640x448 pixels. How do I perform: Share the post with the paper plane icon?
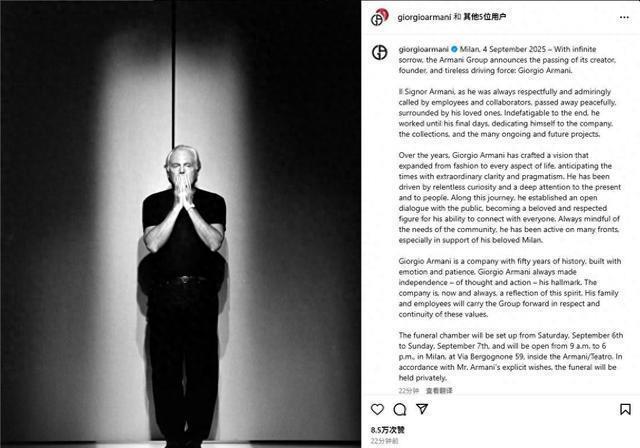[422, 408]
